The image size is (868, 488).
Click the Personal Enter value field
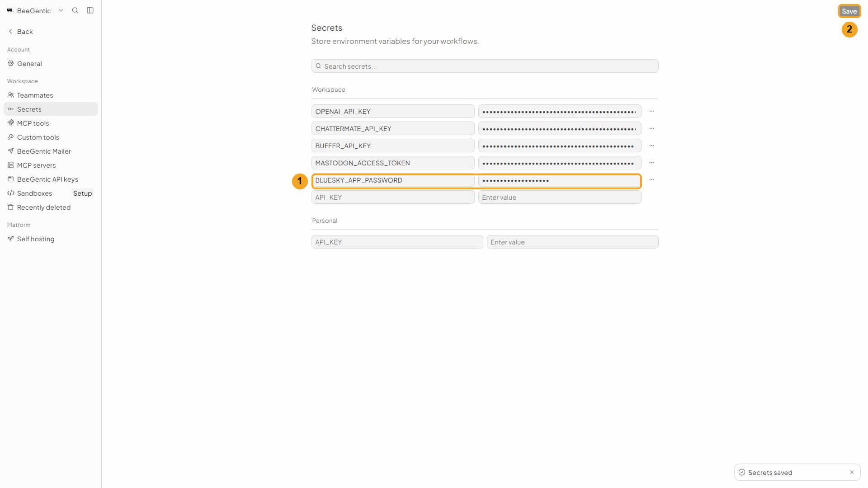(x=572, y=242)
